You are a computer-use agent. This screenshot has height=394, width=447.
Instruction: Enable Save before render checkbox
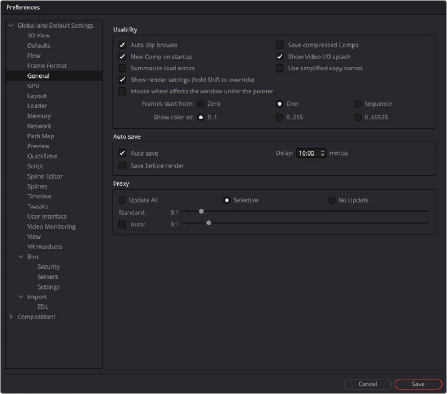(122, 166)
